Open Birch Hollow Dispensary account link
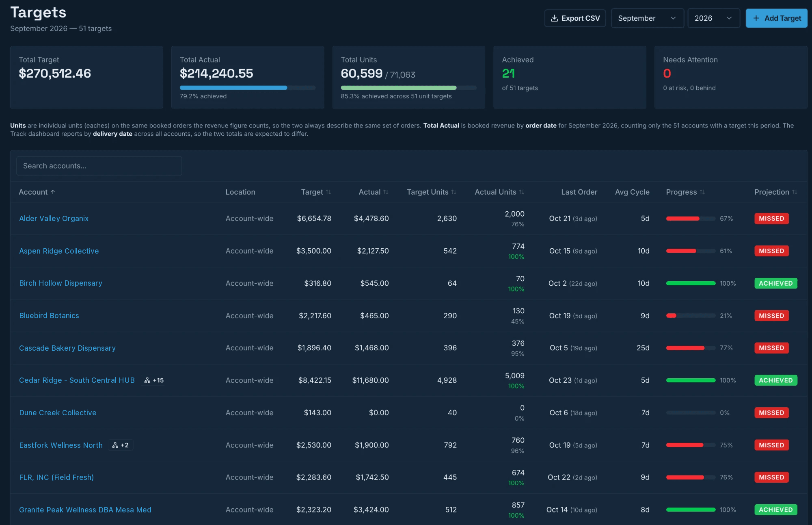The height and width of the screenshot is (525, 812). pos(61,283)
